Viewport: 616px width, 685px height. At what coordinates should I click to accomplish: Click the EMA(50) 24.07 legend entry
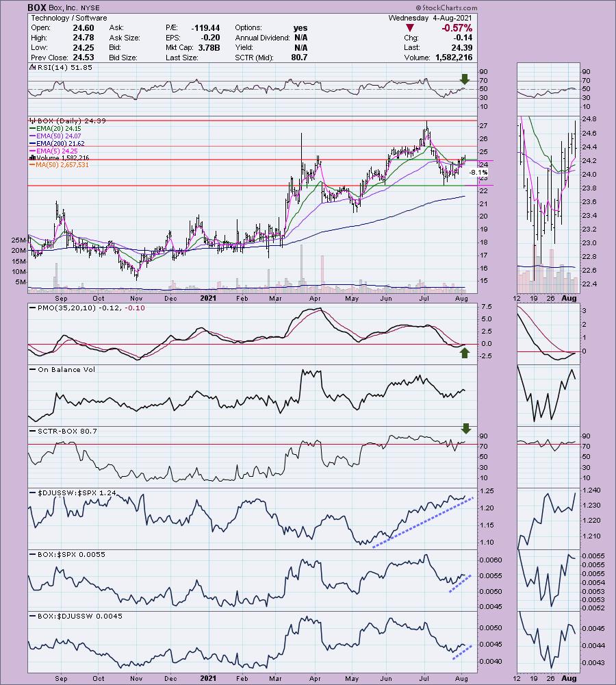58,136
